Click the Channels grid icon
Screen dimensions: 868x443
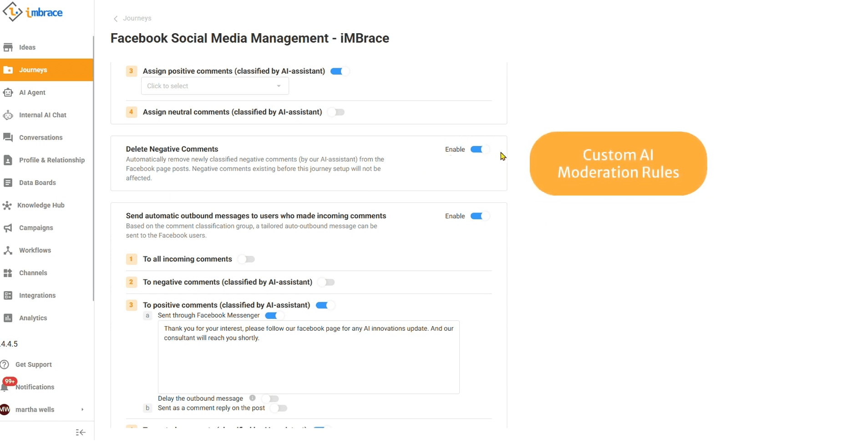point(8,273)
